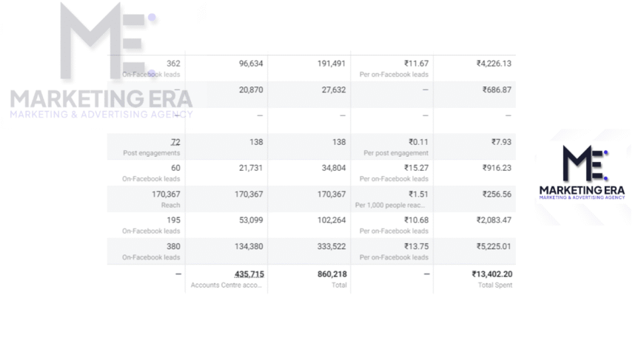644x338 pixels.
Task: Select the ₹13,402.20 Total Spent cell
Action: tap(492, 274)
